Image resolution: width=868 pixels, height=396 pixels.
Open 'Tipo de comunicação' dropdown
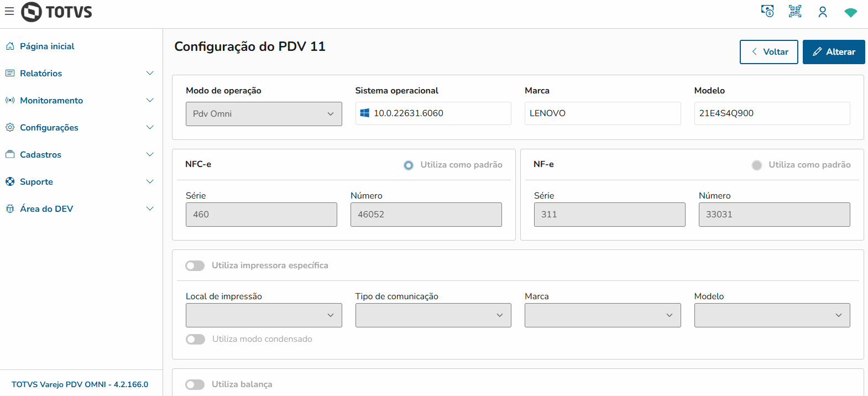[433, 315]
